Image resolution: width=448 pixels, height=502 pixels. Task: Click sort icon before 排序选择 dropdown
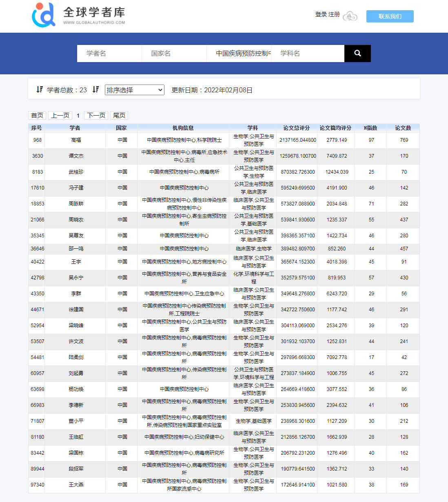(95, 89)
